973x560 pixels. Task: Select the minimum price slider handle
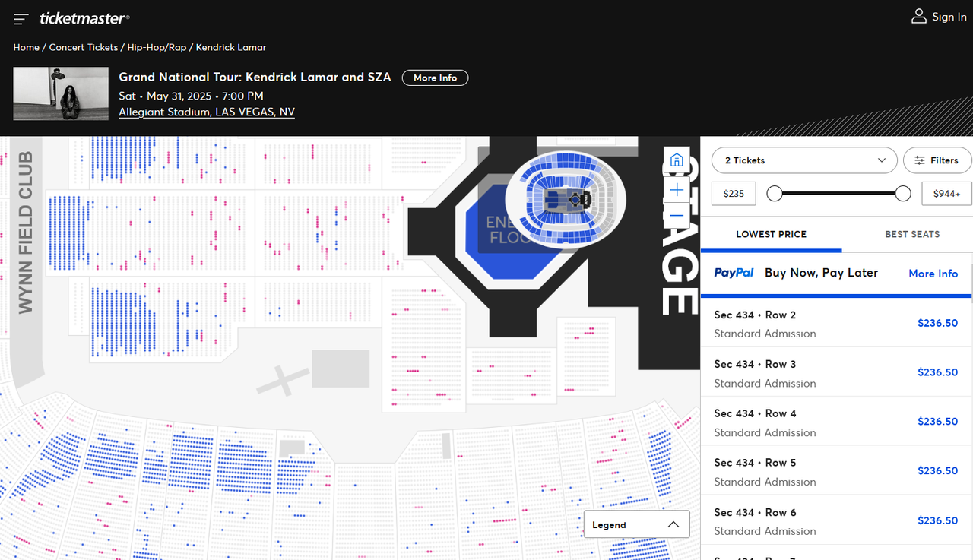pos(775,194)
